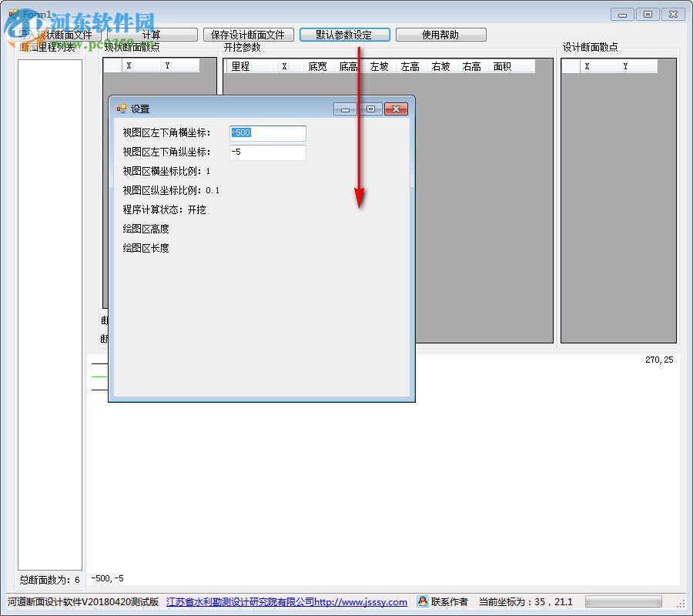Image resolution: width=693 pixels, height=616 pixels.
Task: Click 保存设计断面文件 button
Action: point(249,35)
